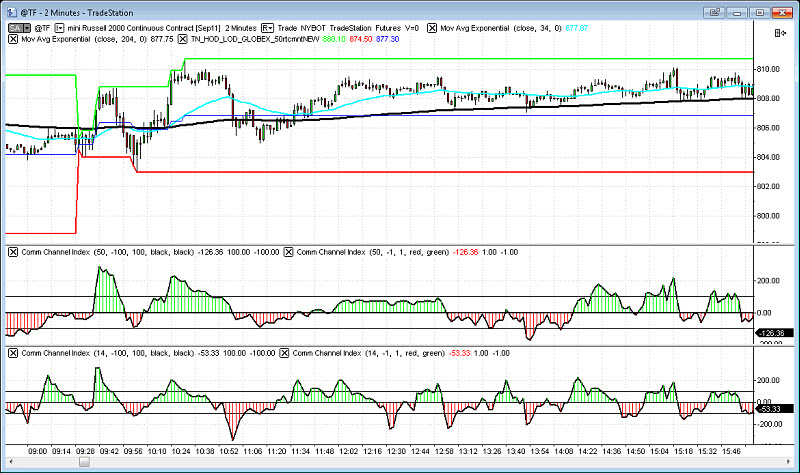
Task: Toggle checkbox for Mov Avg Exponential close 34
Action: point(432,28)
